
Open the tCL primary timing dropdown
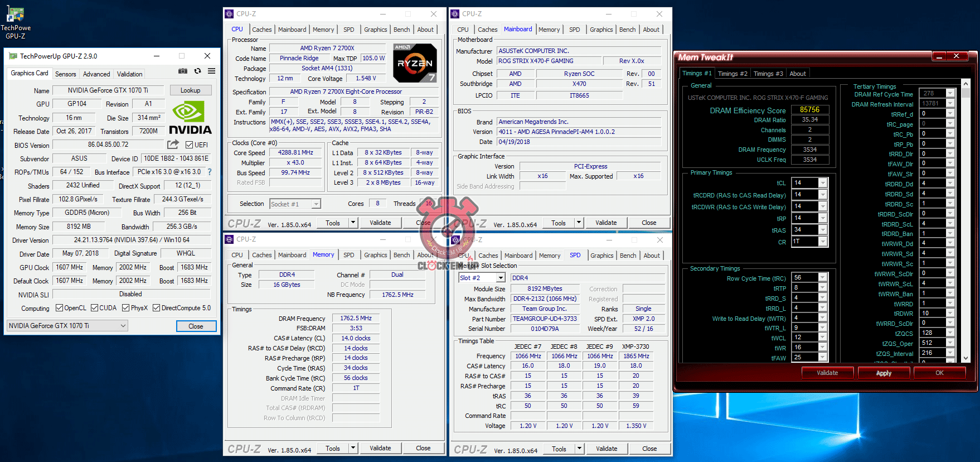pyautogui.click(x=822, y=183)
